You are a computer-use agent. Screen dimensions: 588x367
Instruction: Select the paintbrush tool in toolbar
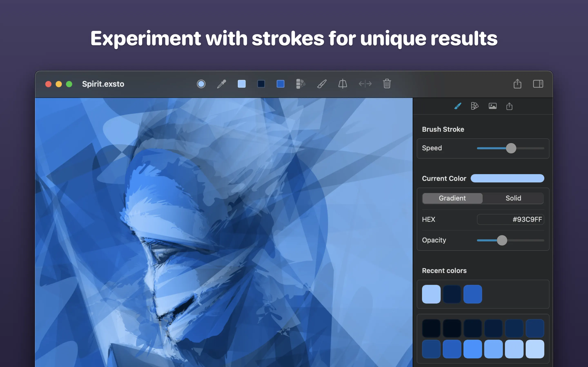pyautogui.click(x=322, y=84)
